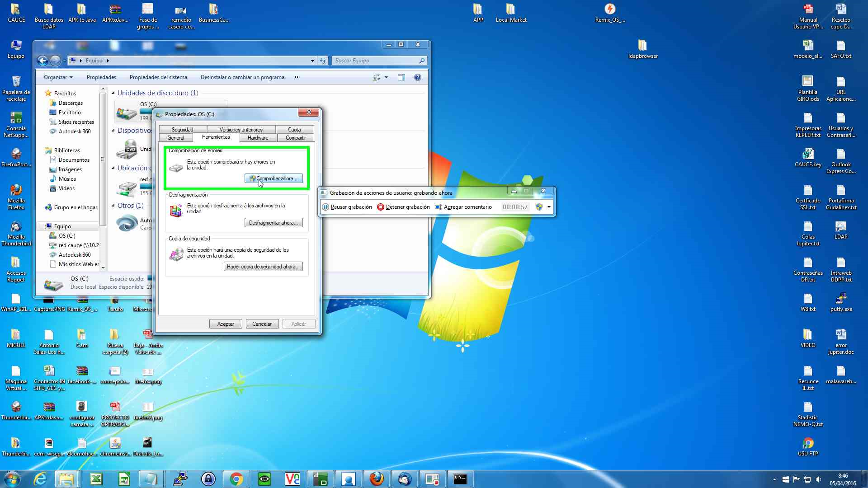Click the volume icon in system tray
The width and height of the screenshot is (868, 488).
[x=818, y=479]
